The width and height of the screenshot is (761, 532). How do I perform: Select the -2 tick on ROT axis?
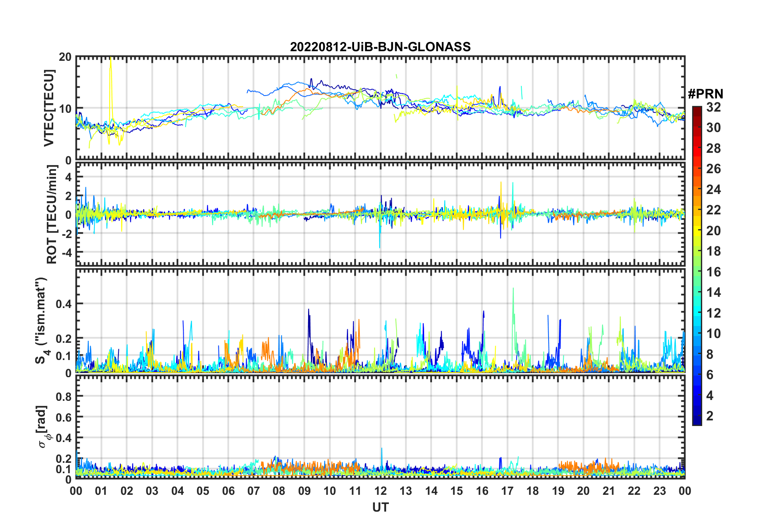coord(66,234)
